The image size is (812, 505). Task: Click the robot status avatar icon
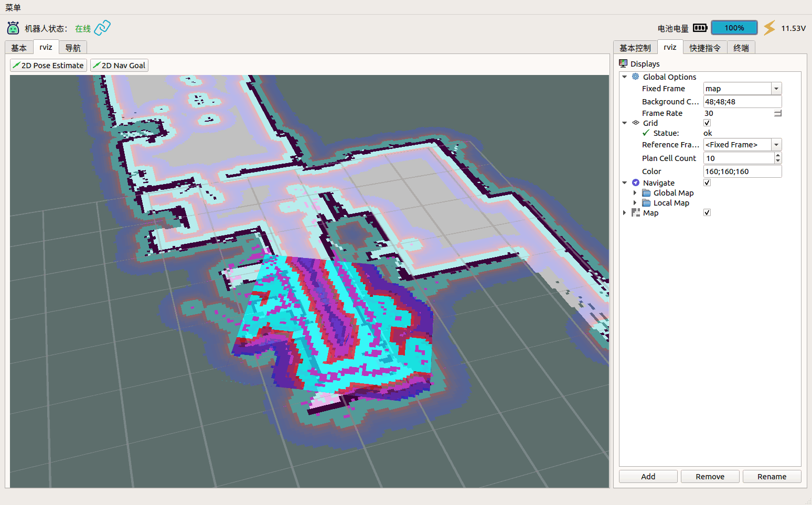coord(13,28)
